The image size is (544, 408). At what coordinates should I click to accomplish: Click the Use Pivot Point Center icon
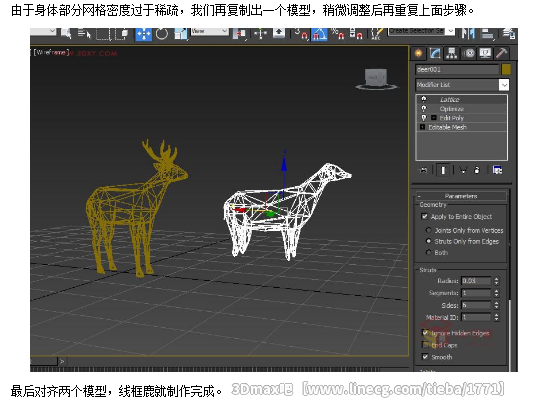tap(239, 34)
